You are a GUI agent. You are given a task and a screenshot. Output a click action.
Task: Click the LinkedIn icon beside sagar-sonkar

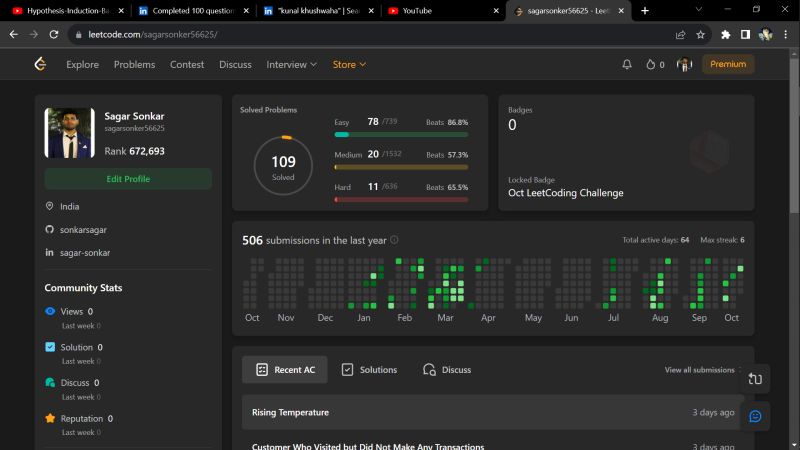click(x=49, y=253)
